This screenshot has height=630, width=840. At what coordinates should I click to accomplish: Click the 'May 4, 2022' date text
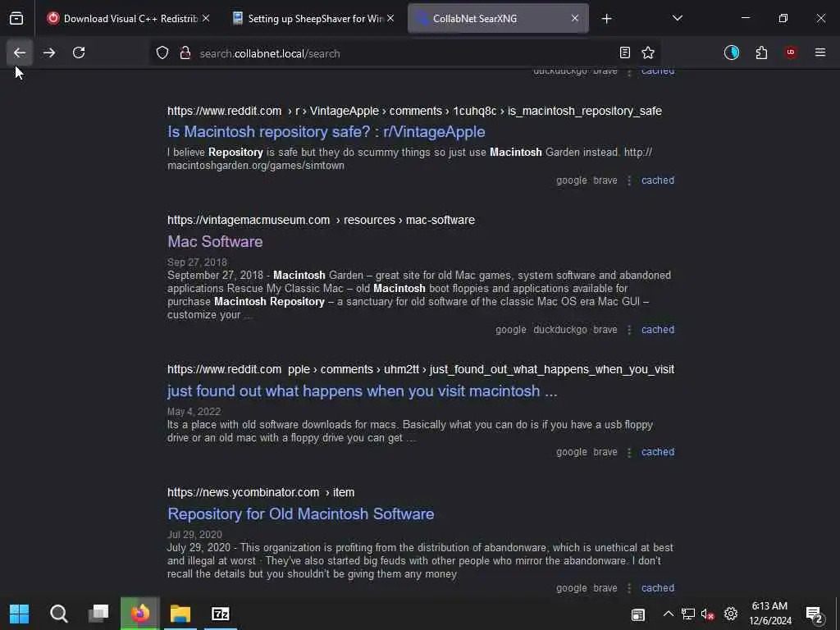pos(194,412)
